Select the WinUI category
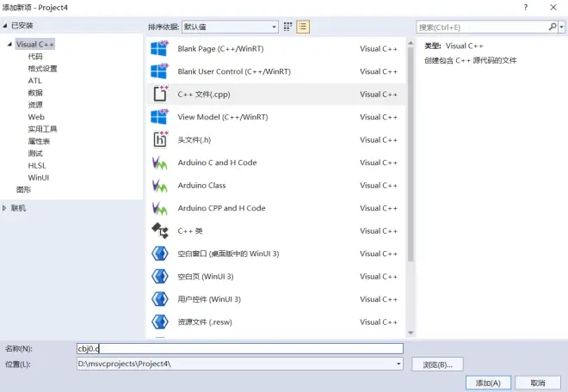Screen dimensions: 568x392 pyautogui.click(x=39, y=177)
